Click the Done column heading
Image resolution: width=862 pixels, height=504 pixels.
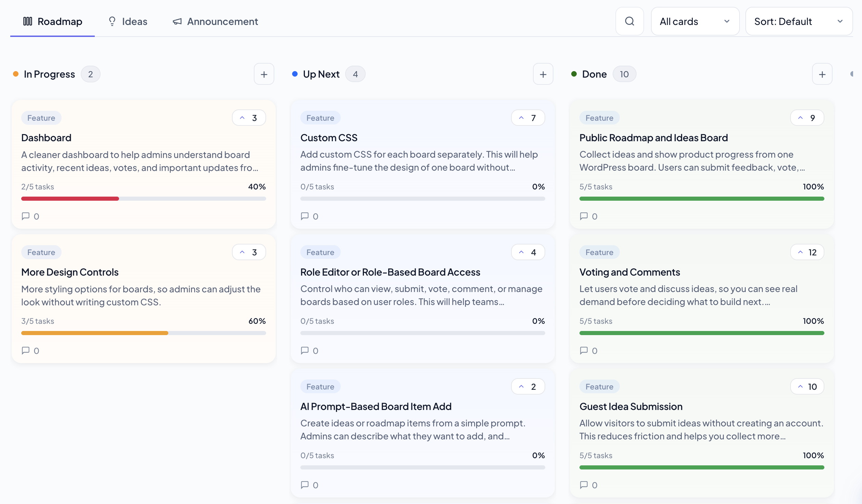click(595, 74)
